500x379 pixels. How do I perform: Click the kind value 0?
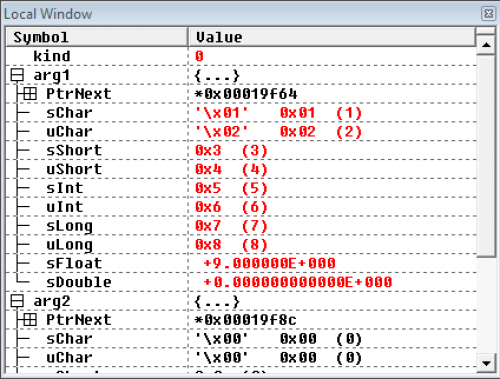[x=199, y=56]
